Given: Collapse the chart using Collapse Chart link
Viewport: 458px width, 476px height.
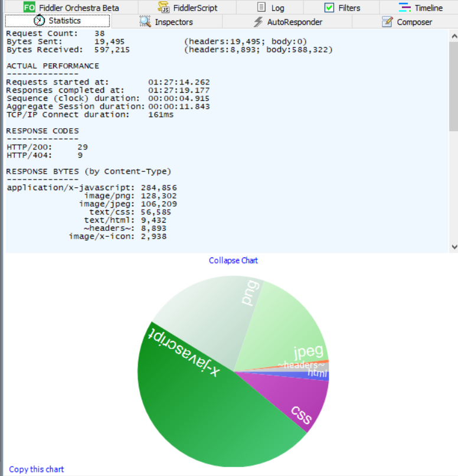Looking at the screenshot, I should (x=233, y=260).
